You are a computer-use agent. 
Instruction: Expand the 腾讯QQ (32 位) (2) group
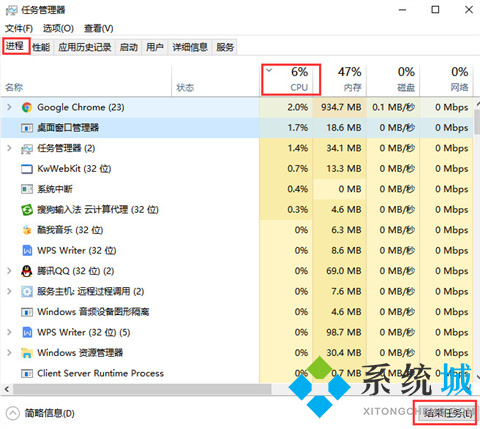9,271
